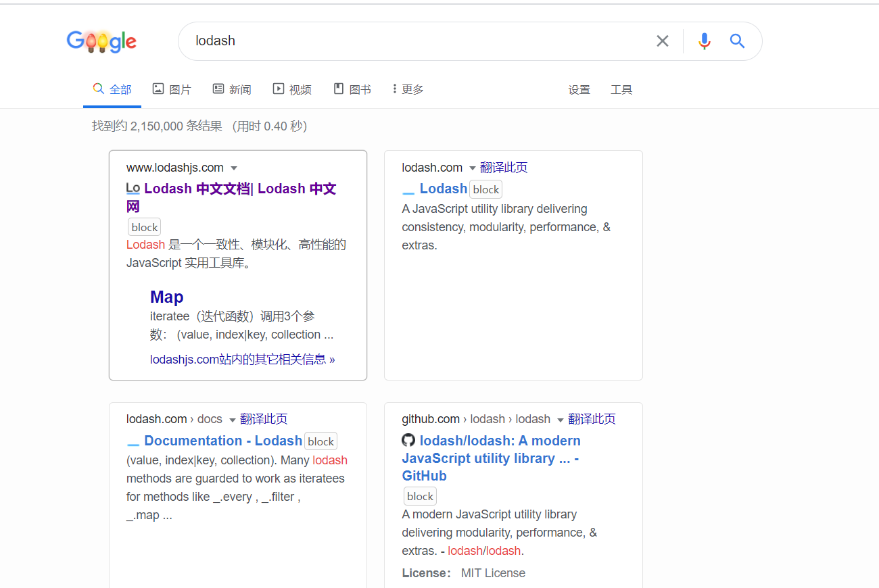Viewport: 879px width, 588px height.
Task: Switch to the 图片 tab
Action: [172, 89]
